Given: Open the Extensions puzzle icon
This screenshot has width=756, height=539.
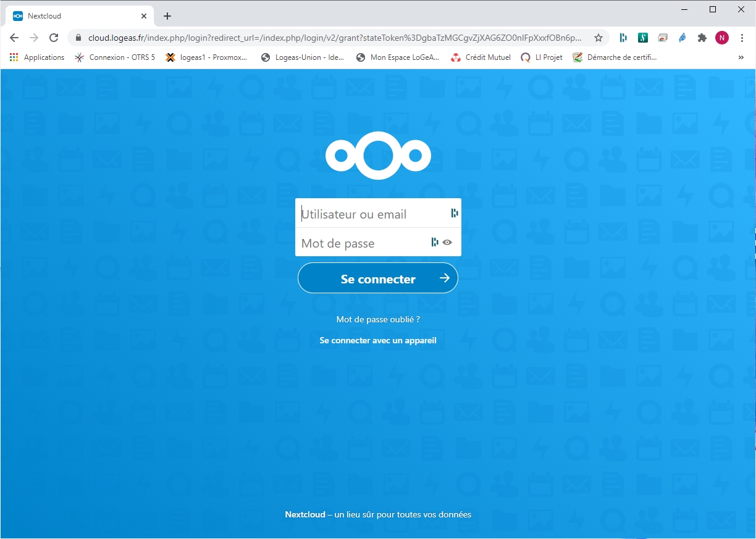Looking at the screenshot, I should (702, 38).
